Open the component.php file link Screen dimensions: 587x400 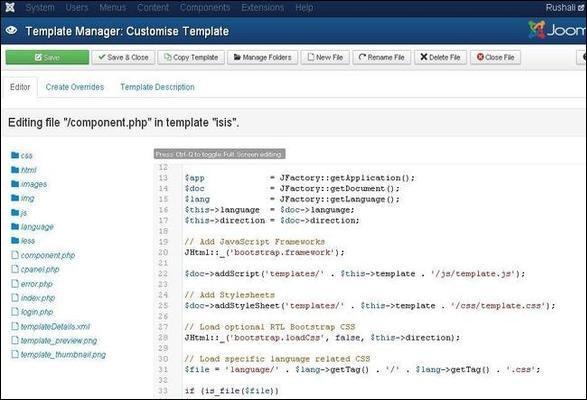tap(48, 255)
